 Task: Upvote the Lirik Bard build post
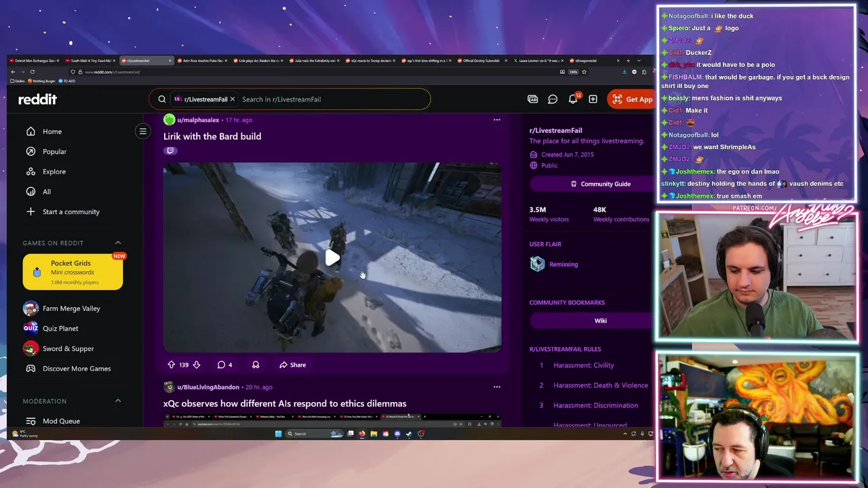click(171, 365)
